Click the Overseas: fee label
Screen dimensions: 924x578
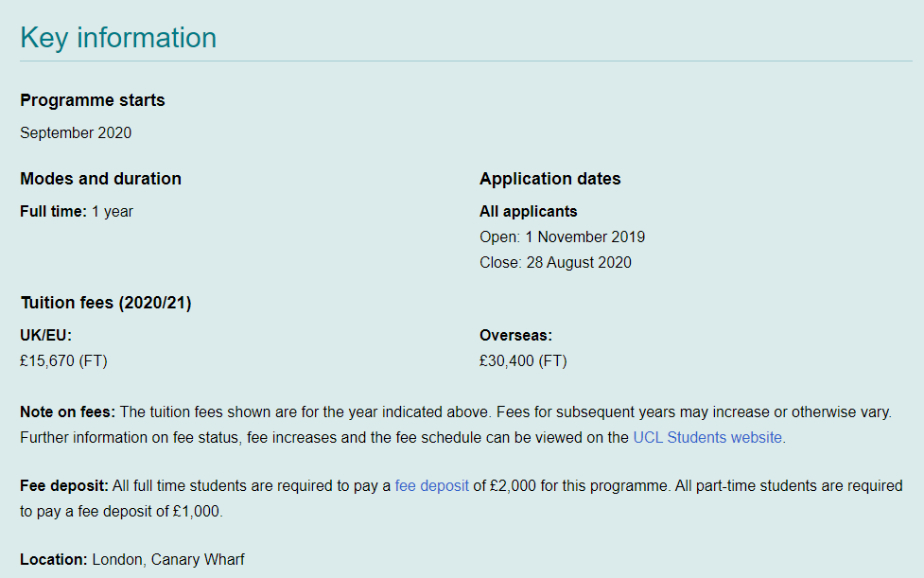click(515, 336)
